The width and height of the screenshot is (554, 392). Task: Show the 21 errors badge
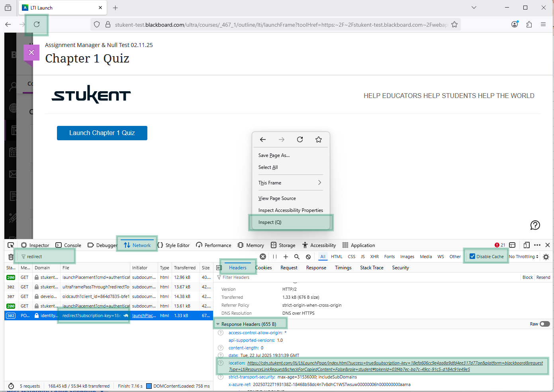(500, 245)
